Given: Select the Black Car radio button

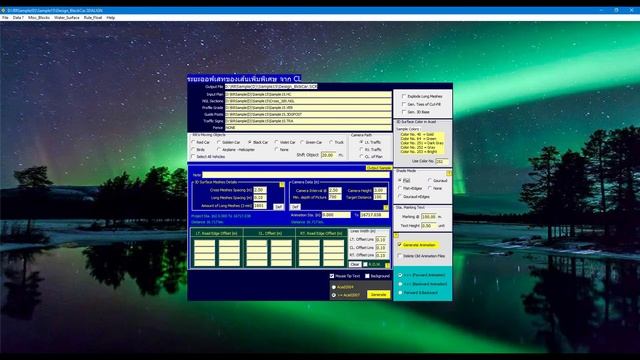Looking at the screenshot, I should point(250,142).
